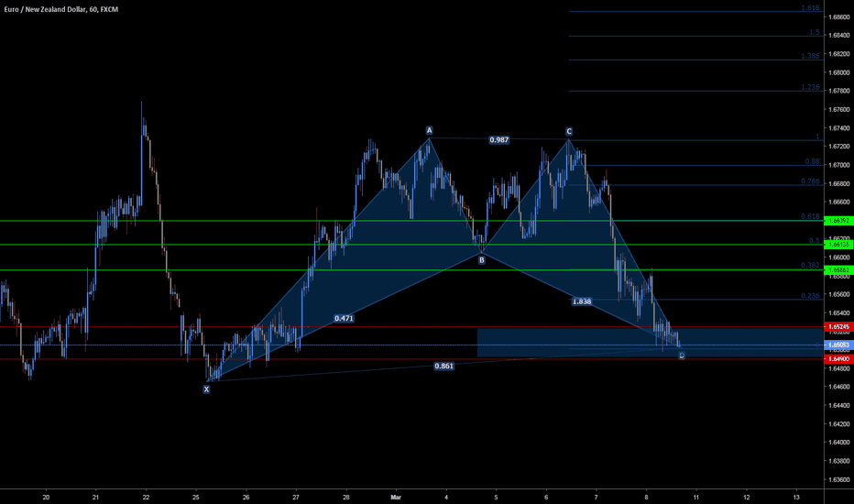Click date 20 on the time axis
The width and height of the screenshot is (854, 504).
coord(46,497)
